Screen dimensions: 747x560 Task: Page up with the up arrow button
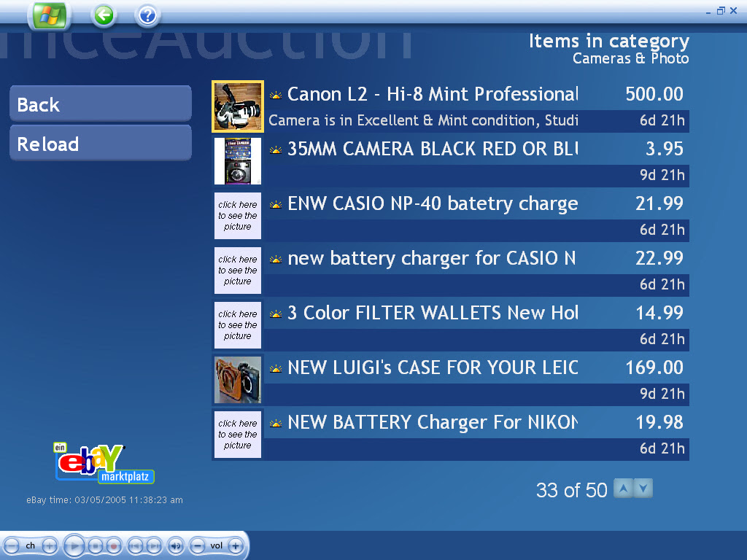click(623, 489)
